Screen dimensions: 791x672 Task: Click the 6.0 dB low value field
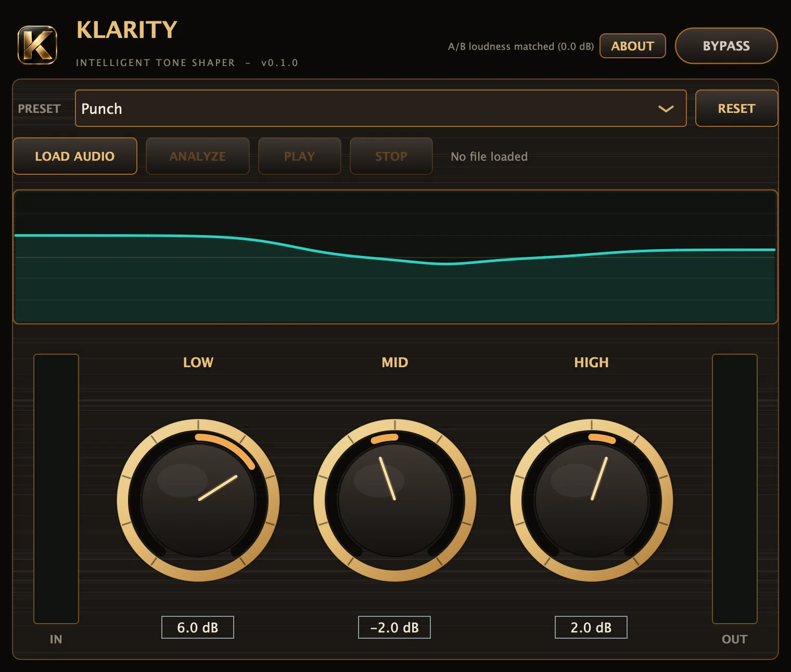[x=198, y=627]
